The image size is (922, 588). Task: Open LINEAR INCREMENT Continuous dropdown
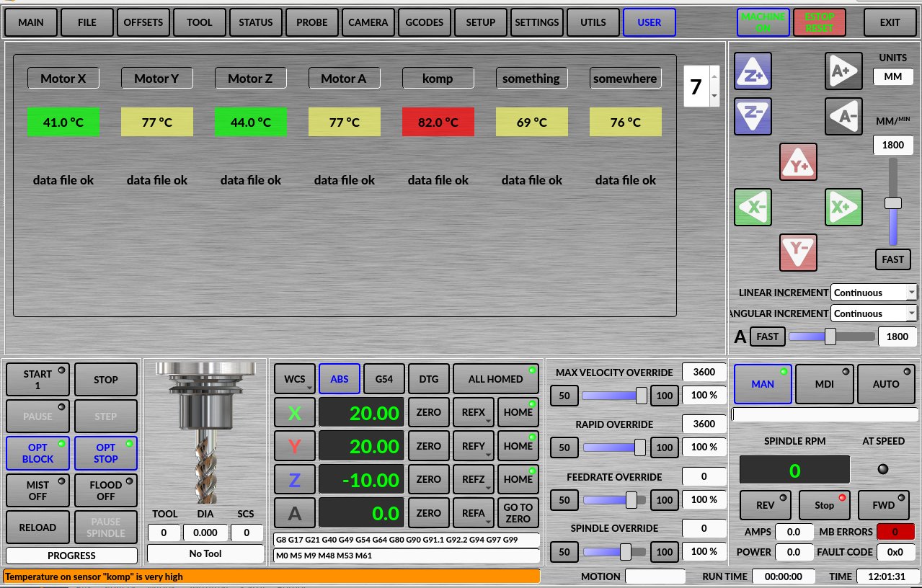tap(874, 293)
